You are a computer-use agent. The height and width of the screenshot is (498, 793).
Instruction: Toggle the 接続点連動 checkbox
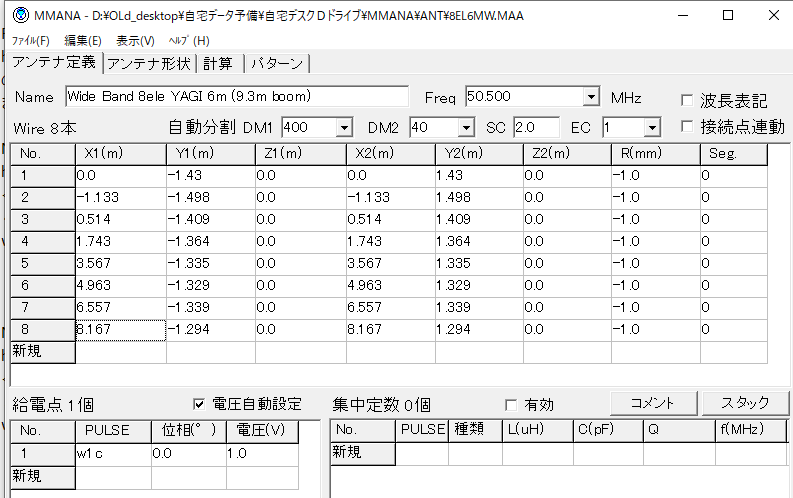coord(687,126)
